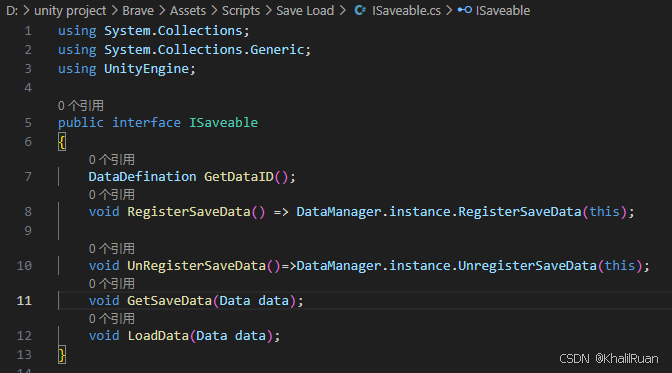Click the 'interface' keyword on line 5
Viewport: 672px width, 373px height.
point(146,123)
